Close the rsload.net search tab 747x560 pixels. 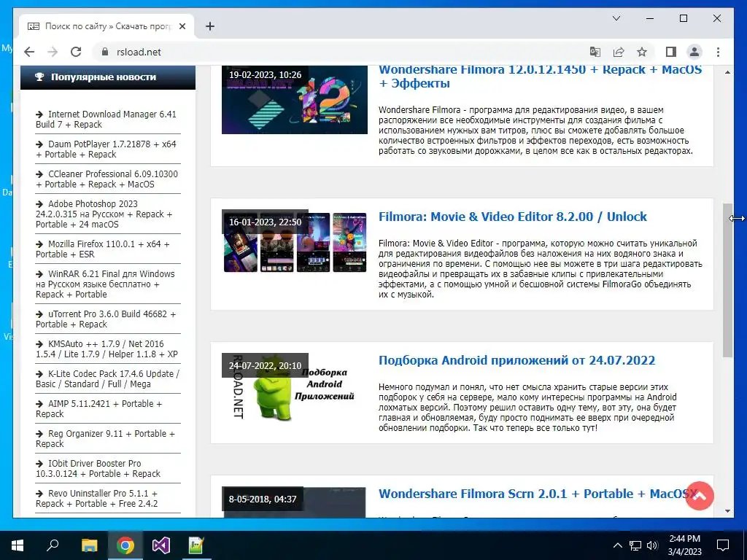pyautogui.click(x=182, y=26)
